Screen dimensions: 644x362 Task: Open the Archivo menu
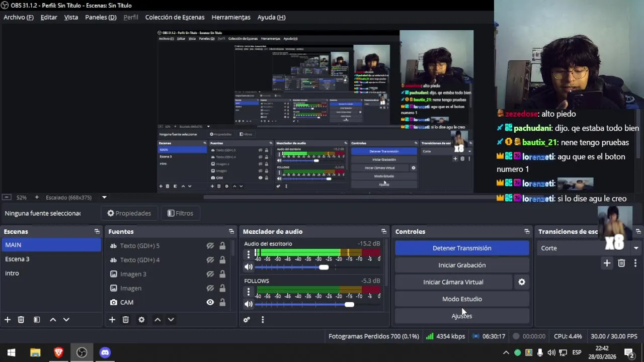coord(19,17)
